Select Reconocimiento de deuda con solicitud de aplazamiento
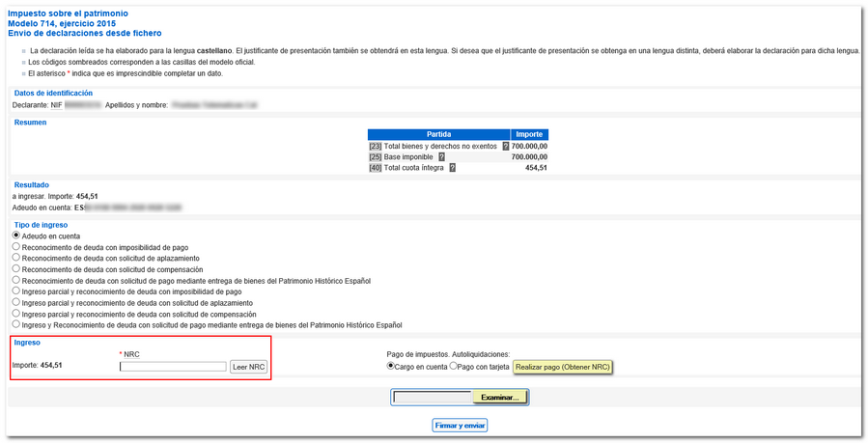This screenshot has width=868, height=443. coord(15,258)
